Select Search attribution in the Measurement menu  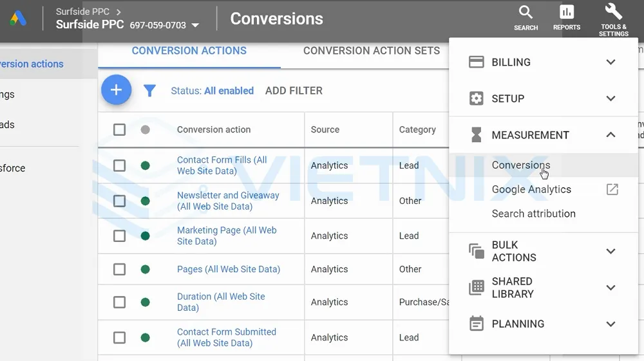tap(533, 214)
